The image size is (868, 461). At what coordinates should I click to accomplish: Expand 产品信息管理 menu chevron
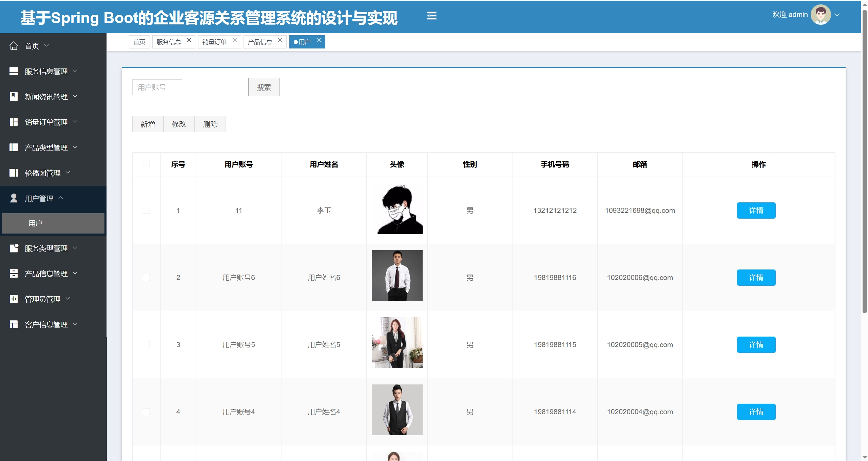(75, 273)
